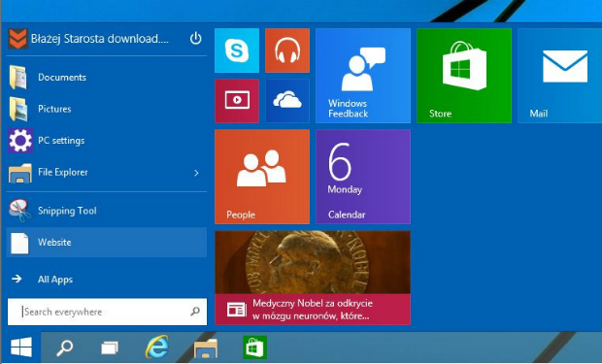Open the Skype tile

point(237,50)
